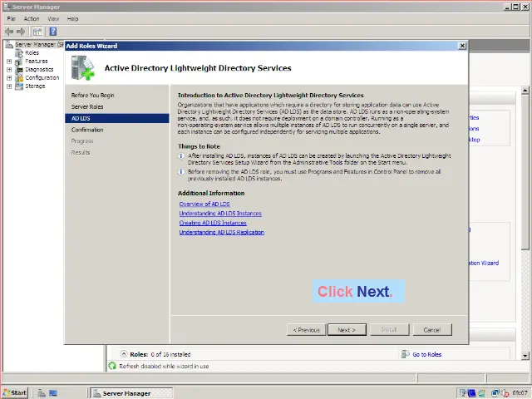Image resolution: width=532 pixels, height=399 pixels.
Task: Click the blue Help toolbar icon
Action: coord(52,32)
